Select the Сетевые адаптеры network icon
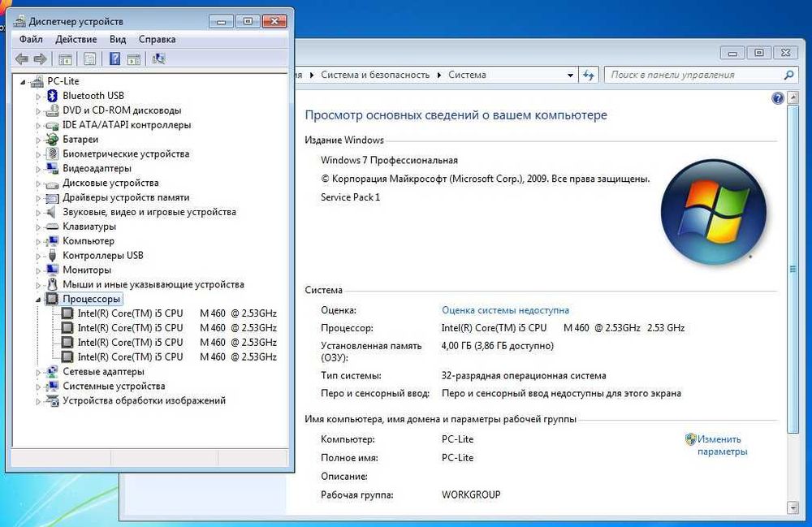 tap(52, 371)
